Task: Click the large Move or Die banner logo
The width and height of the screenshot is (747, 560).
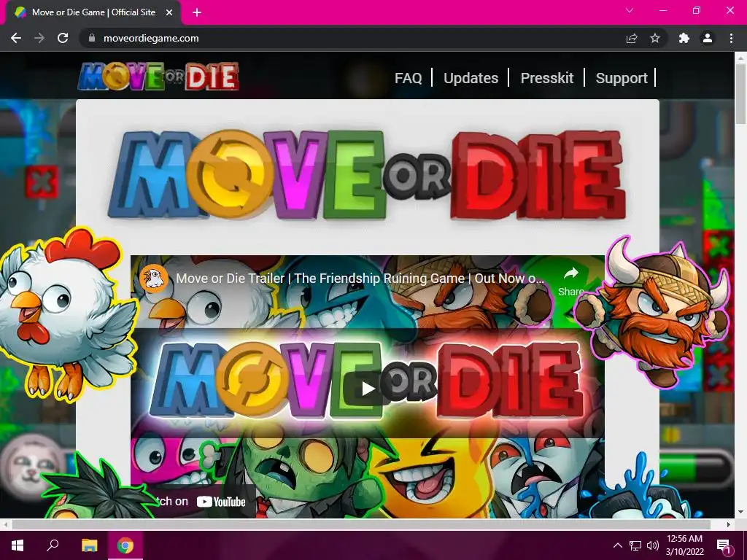Action: pyautogui.click(x=367, y=175)
